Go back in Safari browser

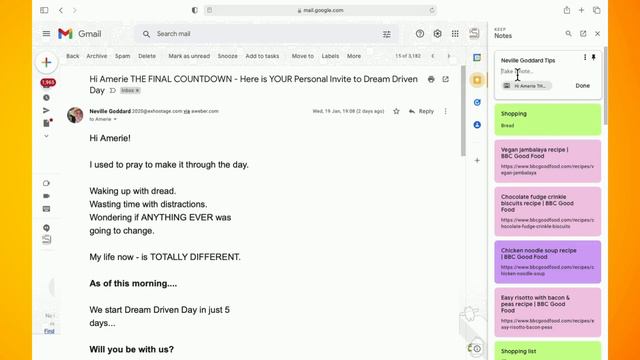click(x=61, y=10)
